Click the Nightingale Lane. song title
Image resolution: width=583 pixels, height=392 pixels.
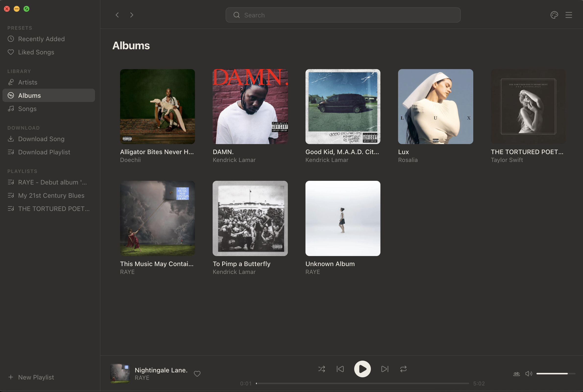point(161,370)
